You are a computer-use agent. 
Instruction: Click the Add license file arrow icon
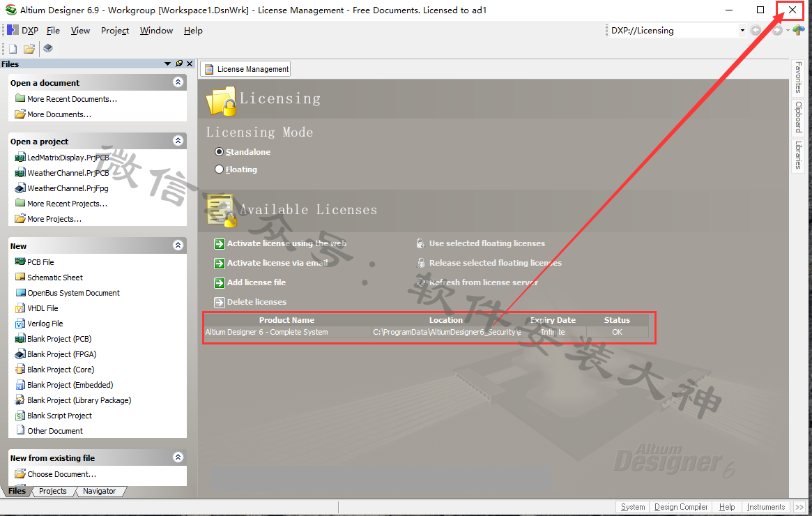coord(220,283)
